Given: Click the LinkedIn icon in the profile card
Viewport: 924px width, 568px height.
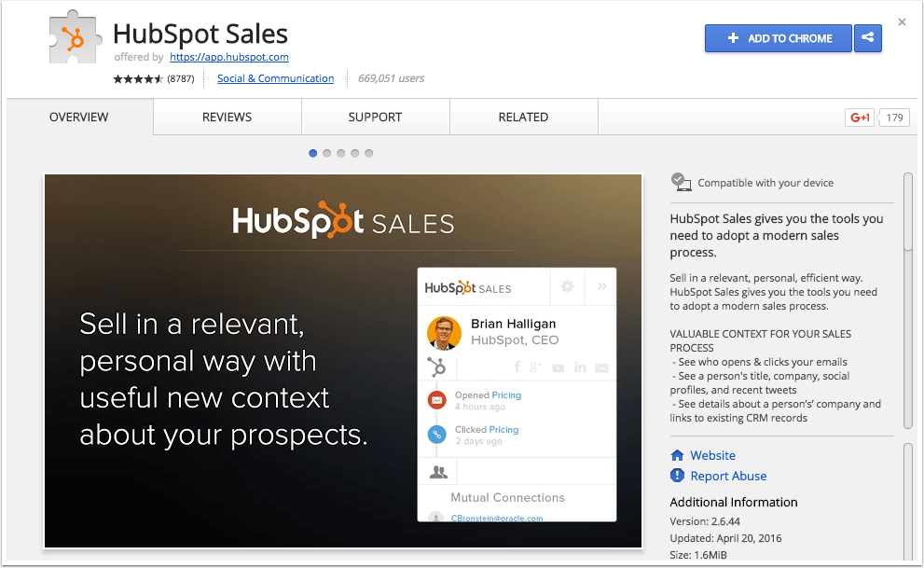Looking at the screenshot, I should (579, 367).
